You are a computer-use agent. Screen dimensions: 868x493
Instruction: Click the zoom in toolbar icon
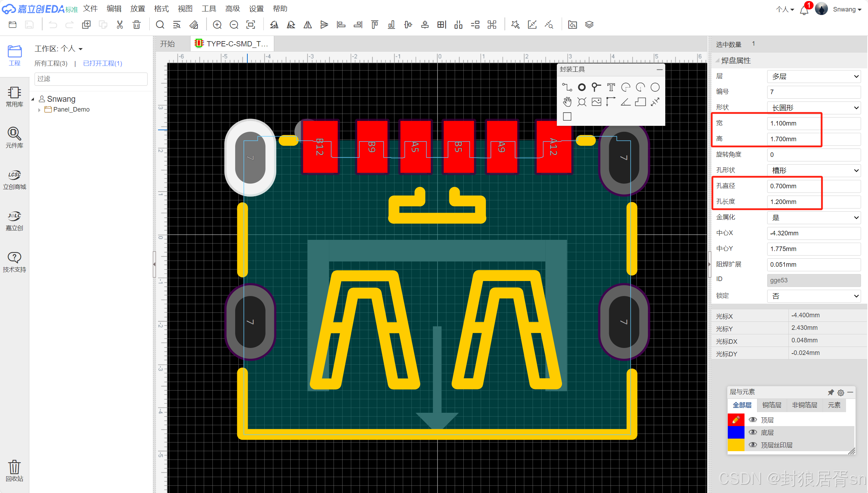pyautogui.click(x=217, y=25)
